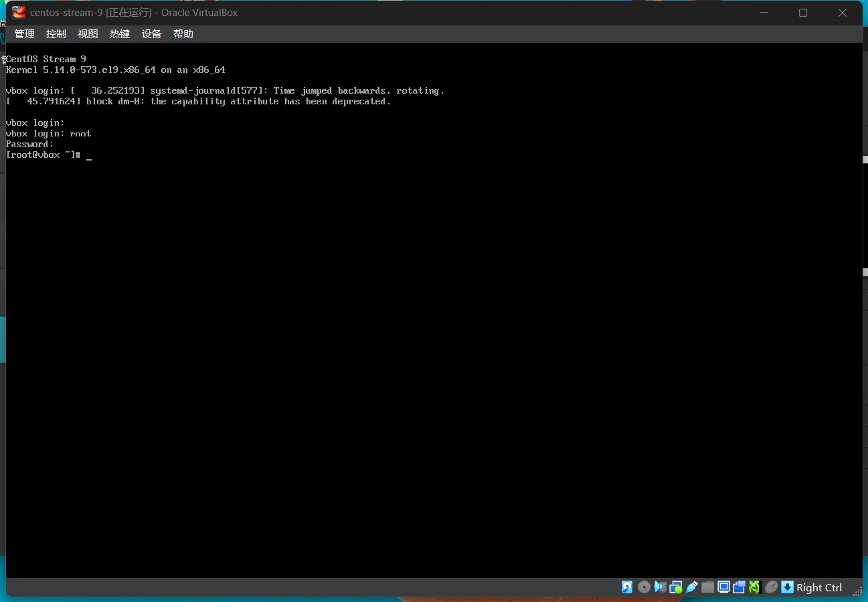Image resolution: width=868 pixels, height=602 pixels.
Task: Open the 设备 menu
Action: click(152, 34)
